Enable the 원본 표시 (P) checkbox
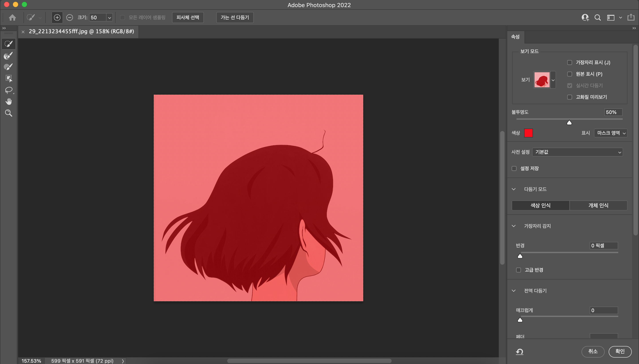 (570, 74)
